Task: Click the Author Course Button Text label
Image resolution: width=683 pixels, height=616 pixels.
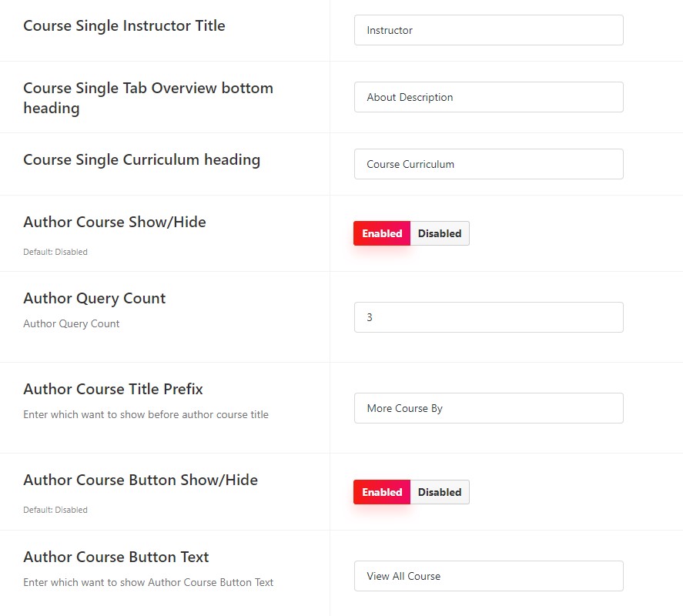Action: tap(116, 557)
